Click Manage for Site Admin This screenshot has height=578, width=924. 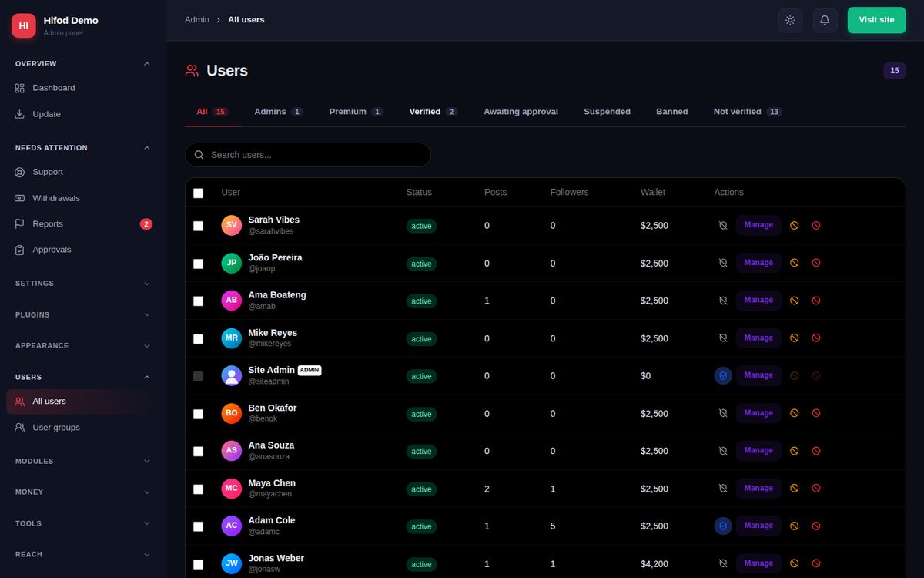(758, 376)
